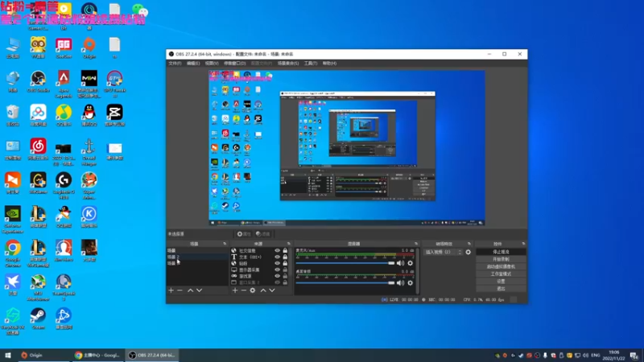
Task: Move the source down in Sources toolbar
Action: 272,290
